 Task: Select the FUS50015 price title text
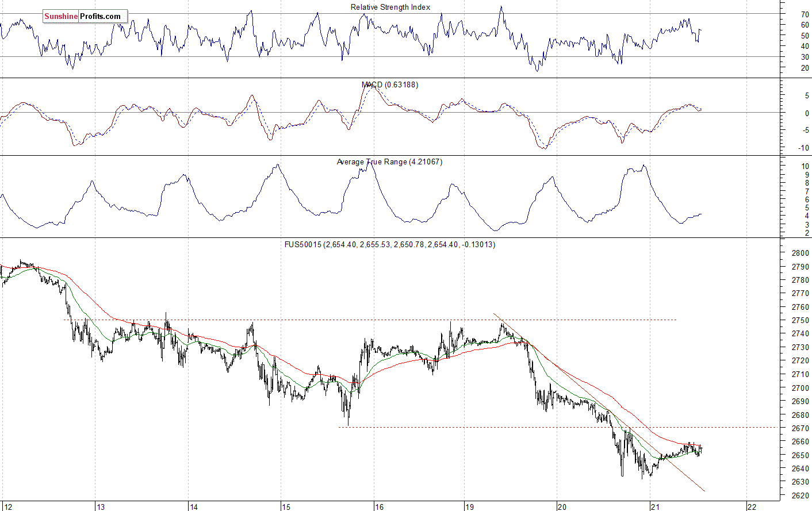click(389, 244)
